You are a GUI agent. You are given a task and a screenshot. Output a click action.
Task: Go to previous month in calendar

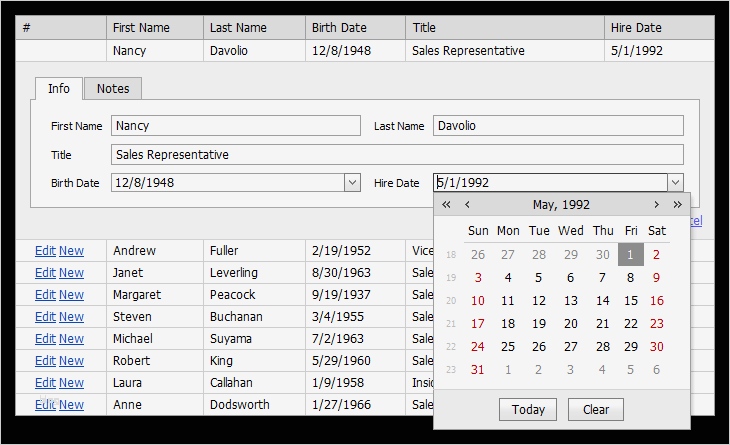tap(467, 205)
